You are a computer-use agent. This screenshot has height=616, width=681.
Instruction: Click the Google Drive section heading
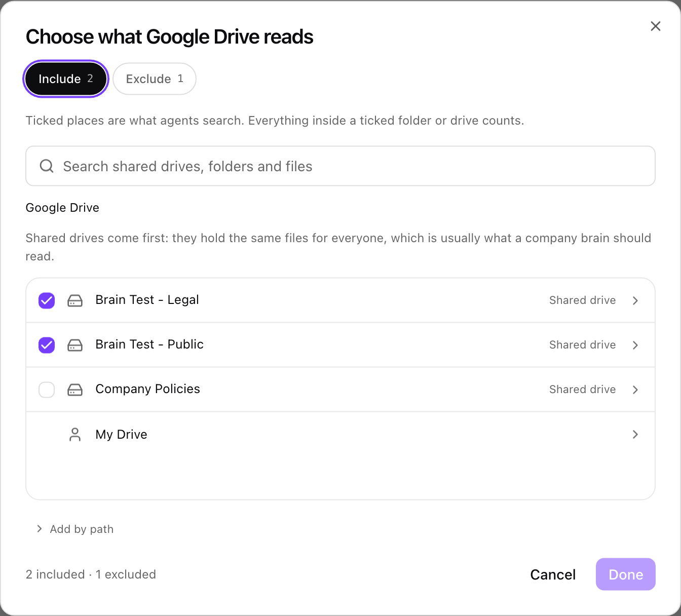pyautogui.click(x=62, y=208)
